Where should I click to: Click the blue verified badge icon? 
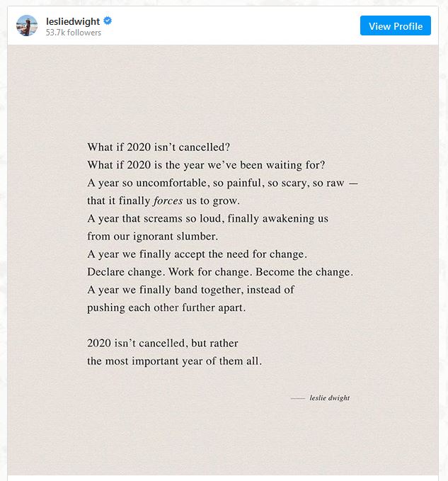click(x=108, y=21)
